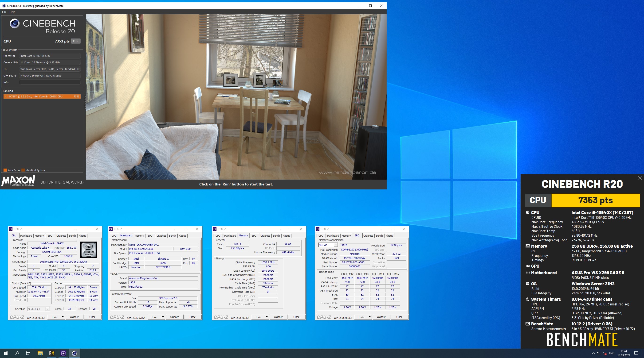The width and height of the screenshot is (644, 358).
Task: Open File Explorer from taskbar
Action: point(40,353)
